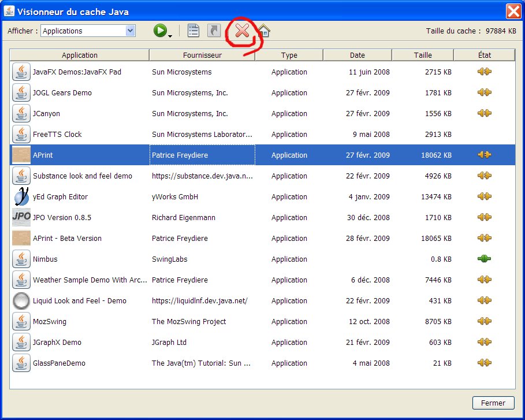The height and width of the screenshot is (420, 525).
Task: Open the application home page icon
Action: pyautogui.click(x=264, y=31)
